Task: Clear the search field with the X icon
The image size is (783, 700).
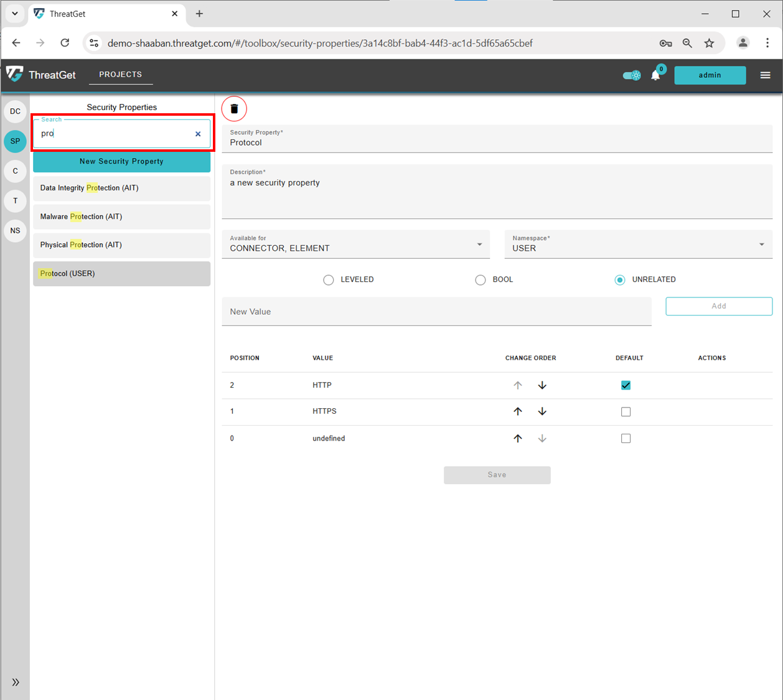Action: [198, 134]
